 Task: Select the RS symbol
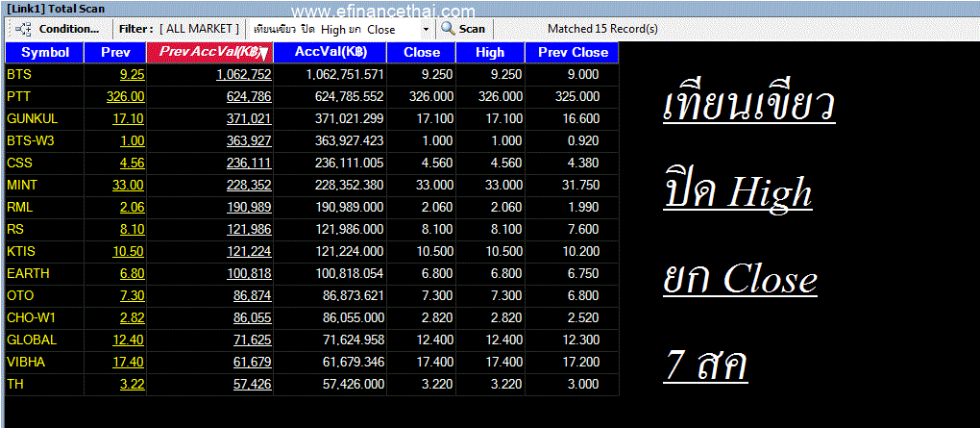pos(15,229)
